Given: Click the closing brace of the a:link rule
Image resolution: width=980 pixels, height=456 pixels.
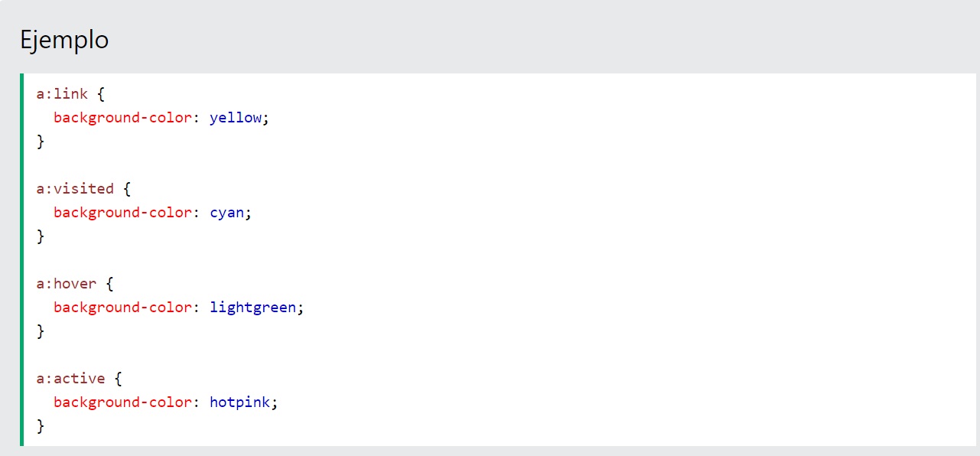Looking at the screenshot, I should (41, 142).
